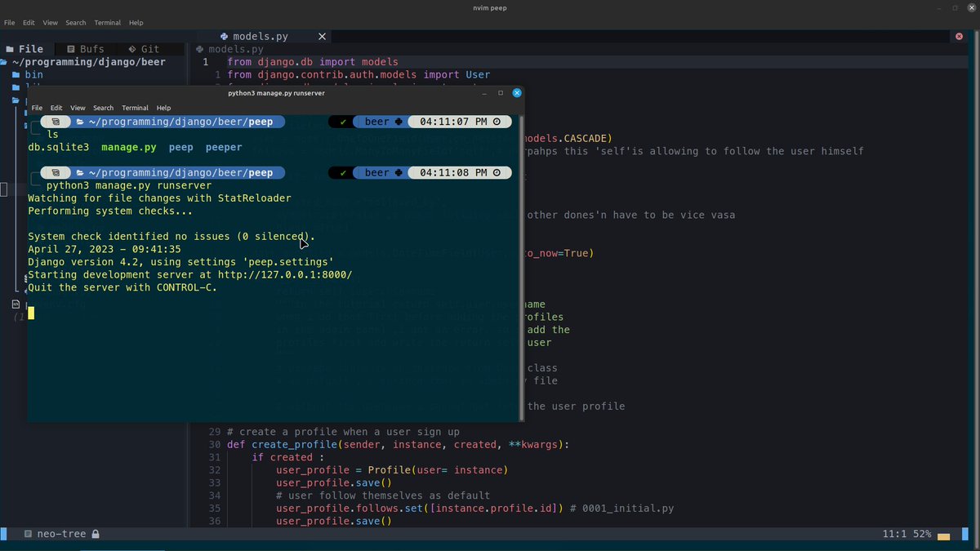Open File menu in nvim peep window
This screenshot has width=980, height=551.
(x=10, y=23)
